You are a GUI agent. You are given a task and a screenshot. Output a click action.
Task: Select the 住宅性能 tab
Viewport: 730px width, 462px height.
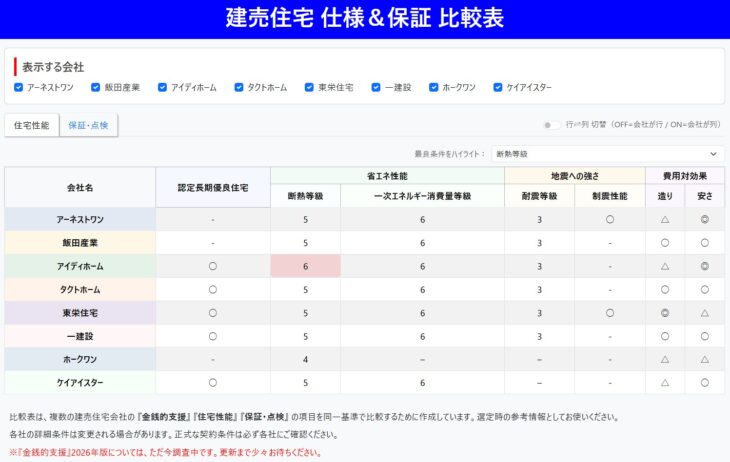click(31, 125)
